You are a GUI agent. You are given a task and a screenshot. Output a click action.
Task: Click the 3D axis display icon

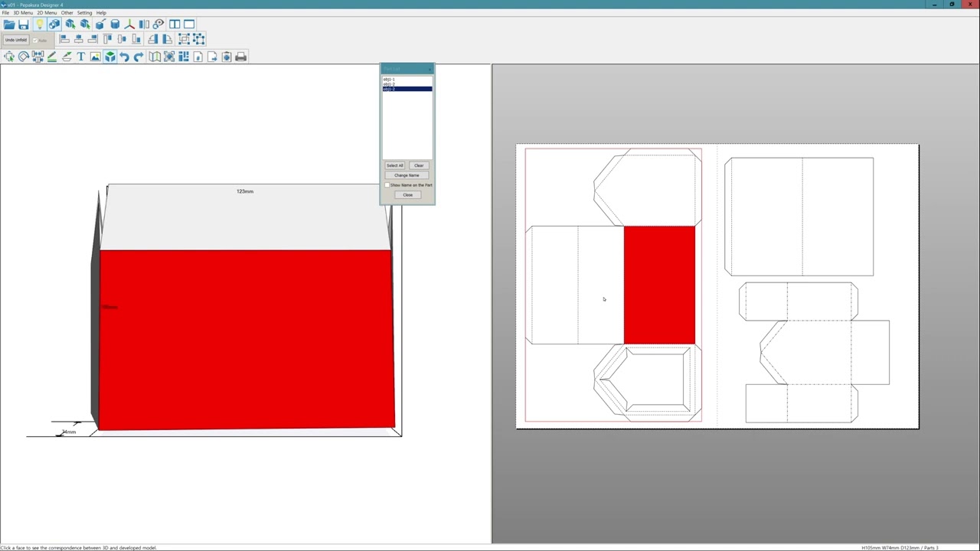click(x=129, y=24)
